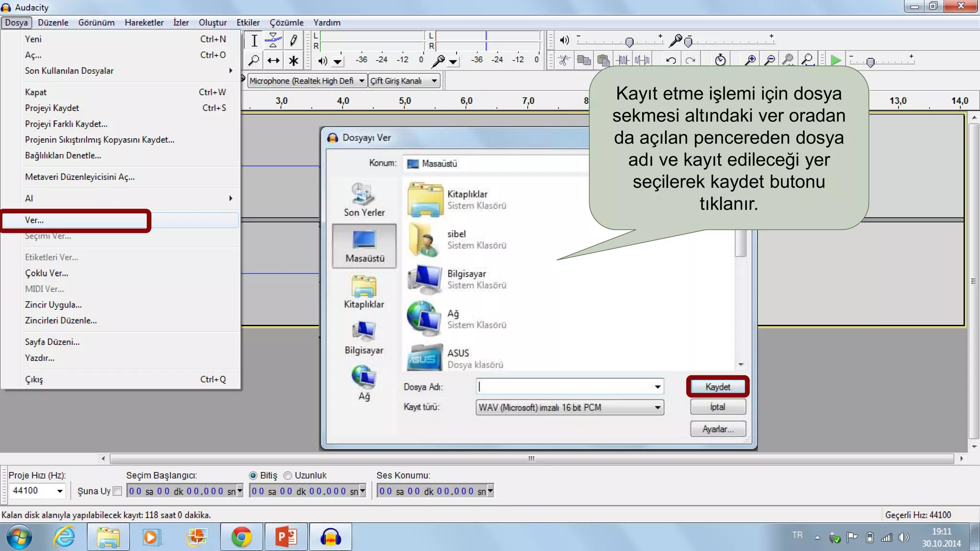Click the horizontal timeline scrollbar
Viewport: 980px width, 551px height.
[x=532, y=459]
